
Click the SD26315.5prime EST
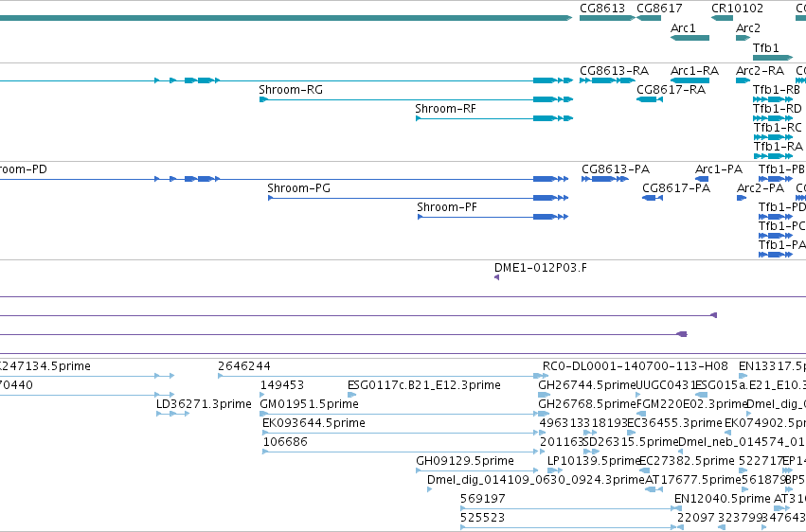click(x=592, y=452)
